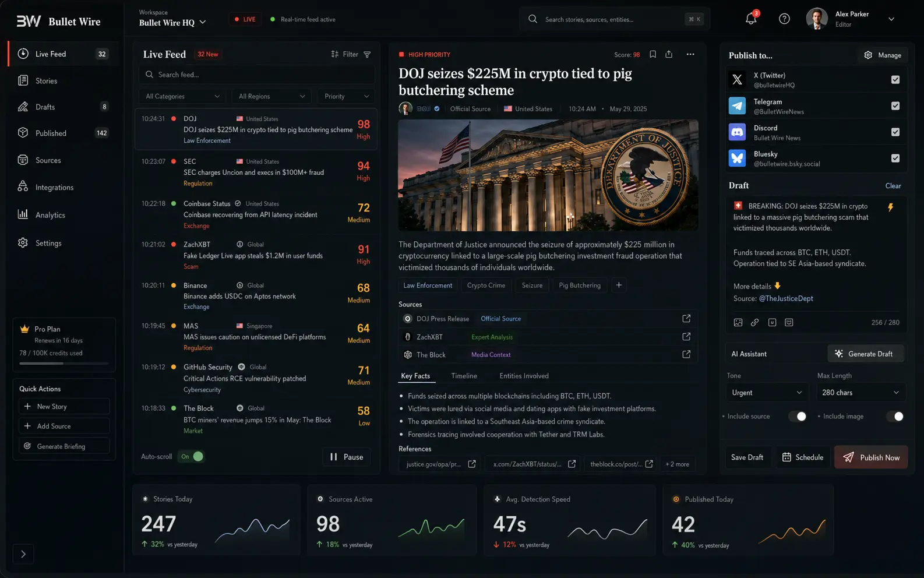
Task: Expand the sidebar with bottom arrow
Action: tap(23, 554)
